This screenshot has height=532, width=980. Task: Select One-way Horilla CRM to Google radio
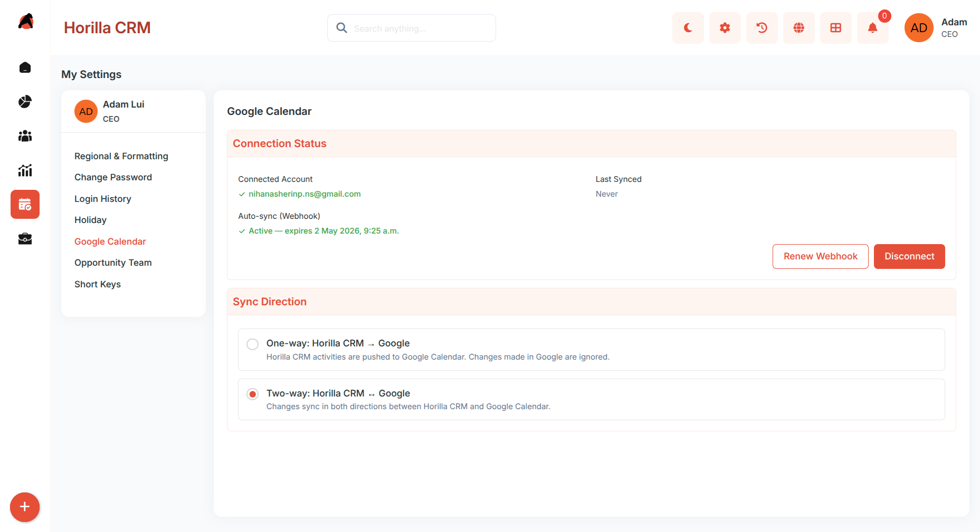pyautogui.click(x=253, y=344)
